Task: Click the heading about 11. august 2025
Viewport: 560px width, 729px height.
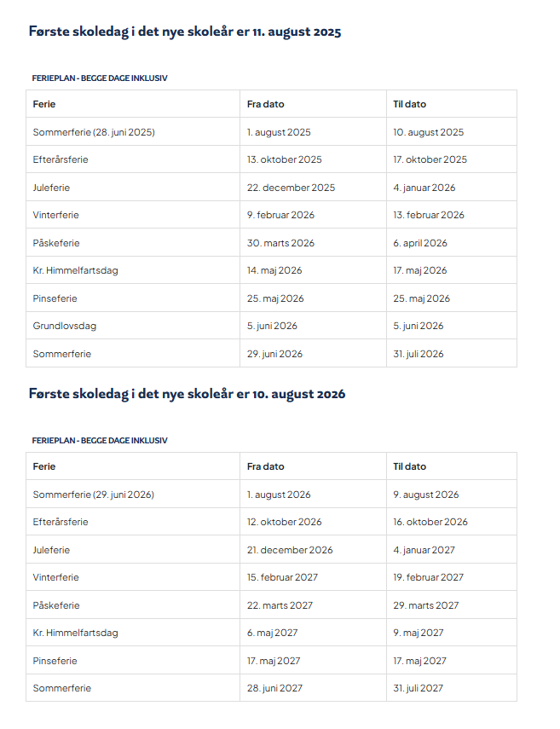Action: coord(185,32)
